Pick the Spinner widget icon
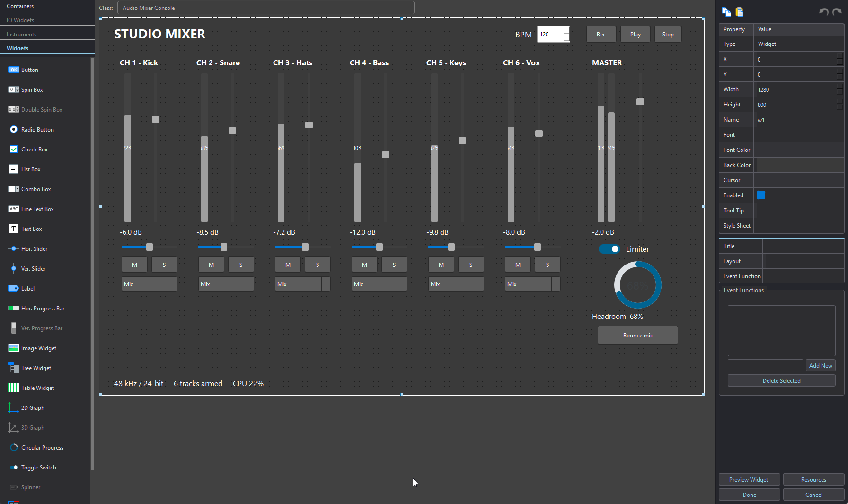Viewport: 848px width, 504px height. 14,487
